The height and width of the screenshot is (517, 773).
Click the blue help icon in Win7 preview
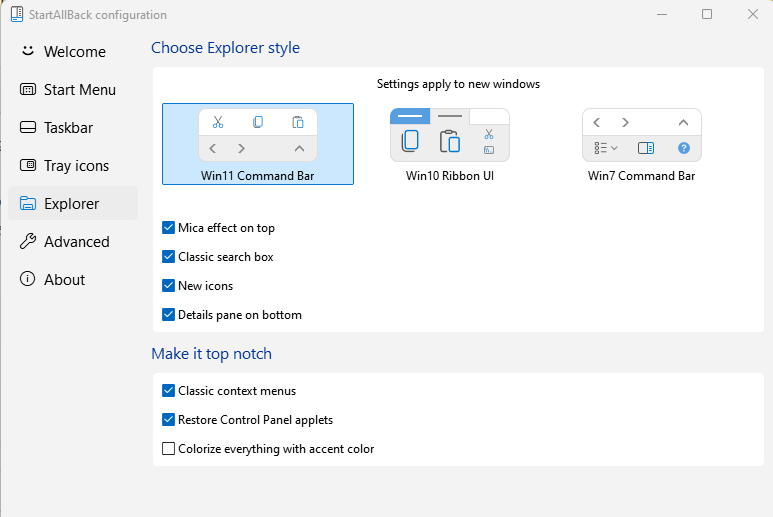point(684,148)
